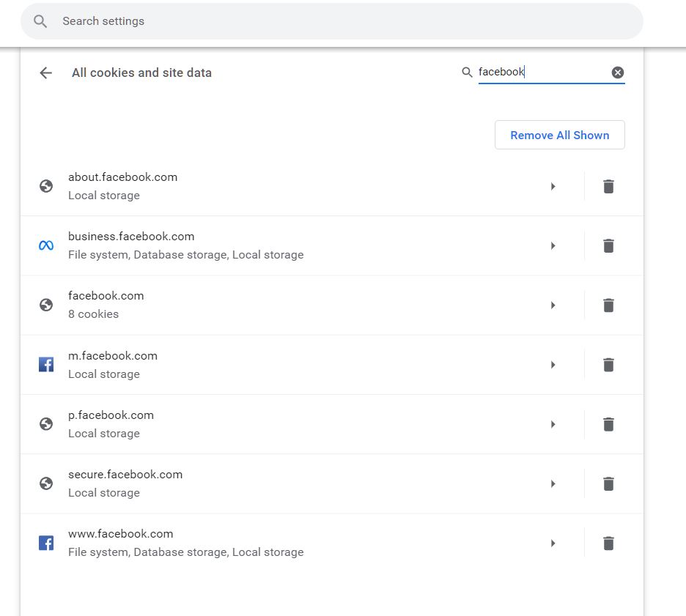Screen dimensions: 686x616
Task: Delete about.facebook.com data via trash icon
Action: (608, 186)
